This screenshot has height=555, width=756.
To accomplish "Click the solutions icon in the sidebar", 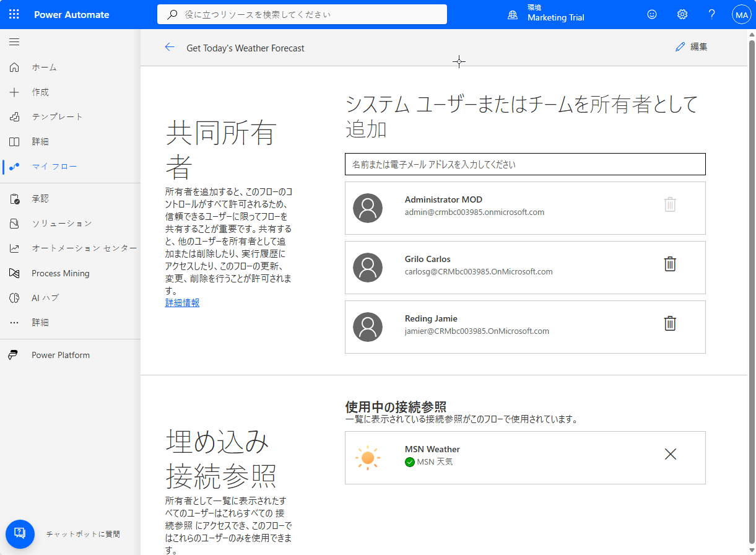I will point(14,224).
